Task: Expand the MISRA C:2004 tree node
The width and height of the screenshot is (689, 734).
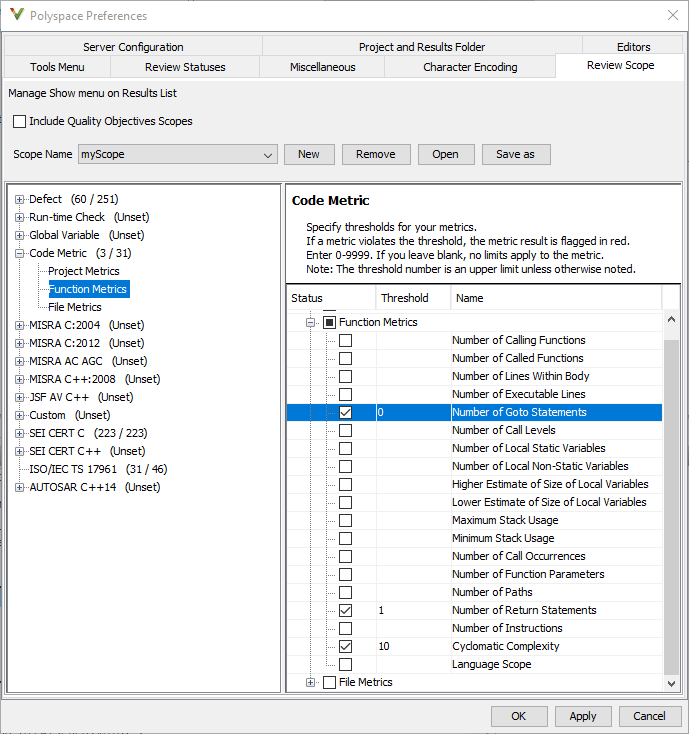Action: (19, 325)
